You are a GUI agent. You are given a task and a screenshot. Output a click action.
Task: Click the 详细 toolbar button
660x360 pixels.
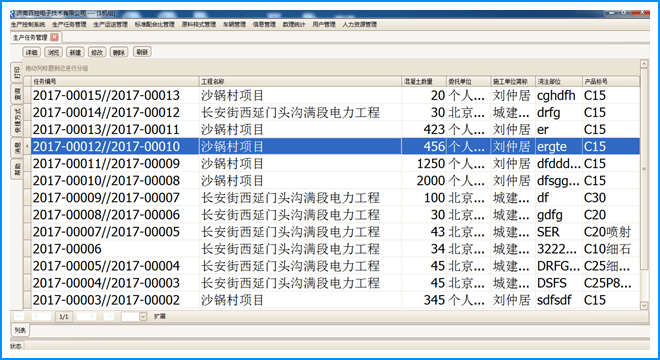click(32, 52)
